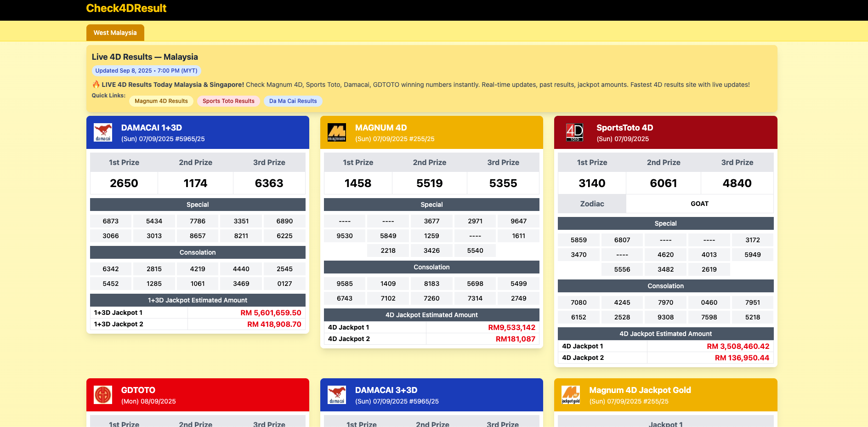The image size is (868, 427).
Task: Click the Damacai horse logo in 1+3D card
Action: pos(103,132)
